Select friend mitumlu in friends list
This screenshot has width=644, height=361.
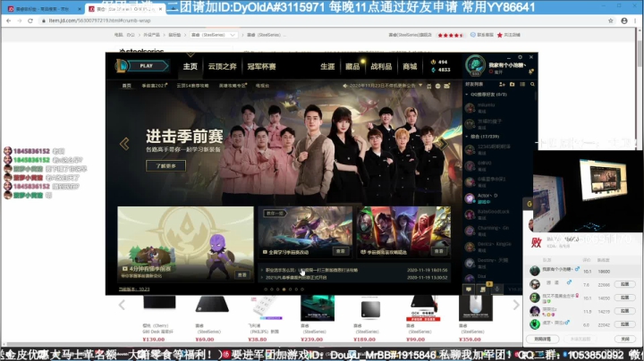(499, 108)
